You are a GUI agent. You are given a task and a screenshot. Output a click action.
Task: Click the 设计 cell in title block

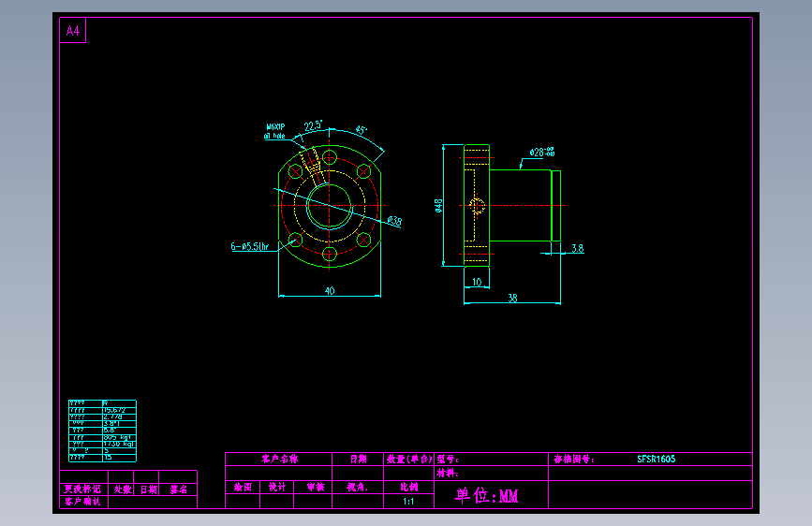277,488
